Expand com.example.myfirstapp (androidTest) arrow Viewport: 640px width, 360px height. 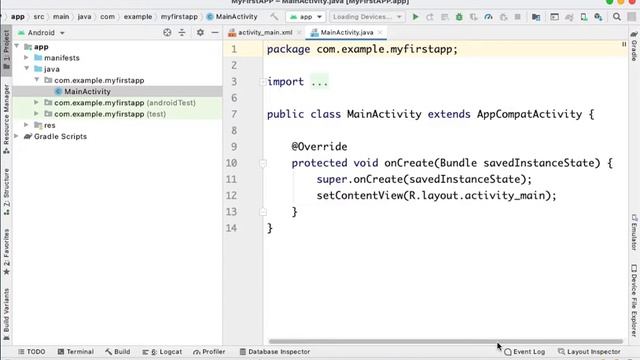click(x=37, y=102)
